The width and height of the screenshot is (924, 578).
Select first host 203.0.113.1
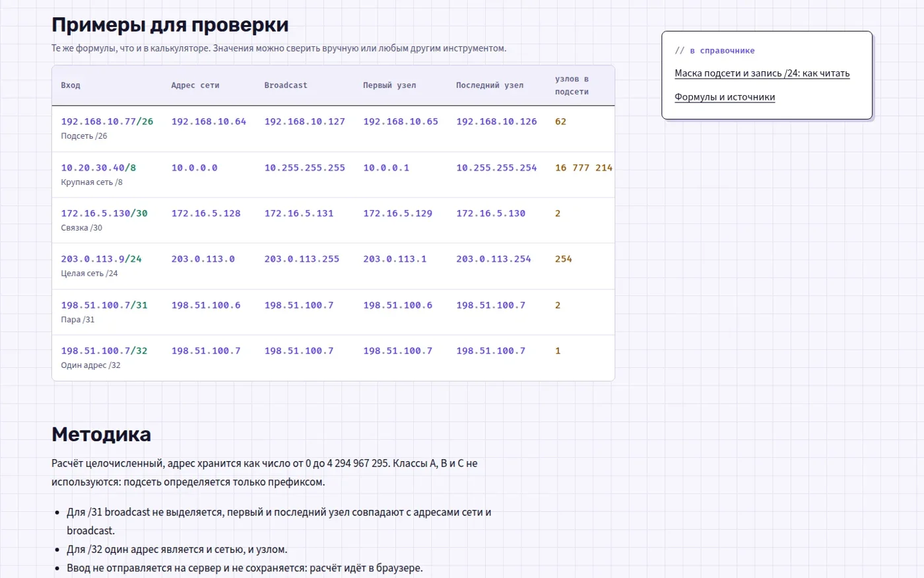click(395, 259)
